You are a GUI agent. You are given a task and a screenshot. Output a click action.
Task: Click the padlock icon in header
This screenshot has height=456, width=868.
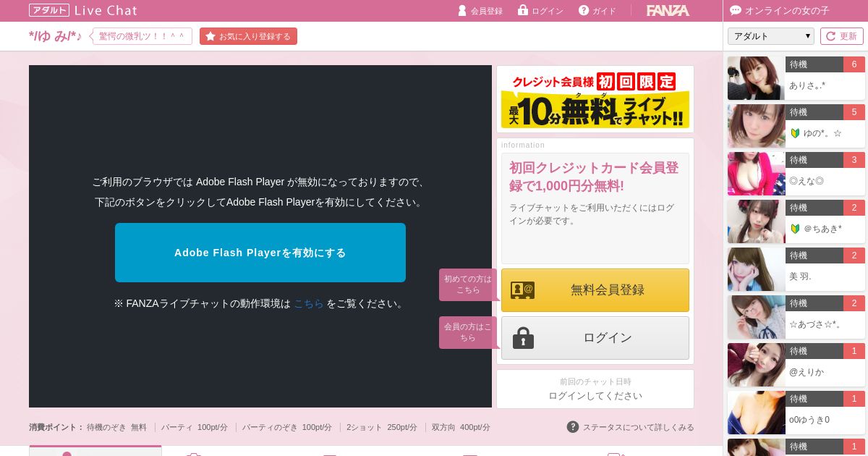tap(523, 10)
